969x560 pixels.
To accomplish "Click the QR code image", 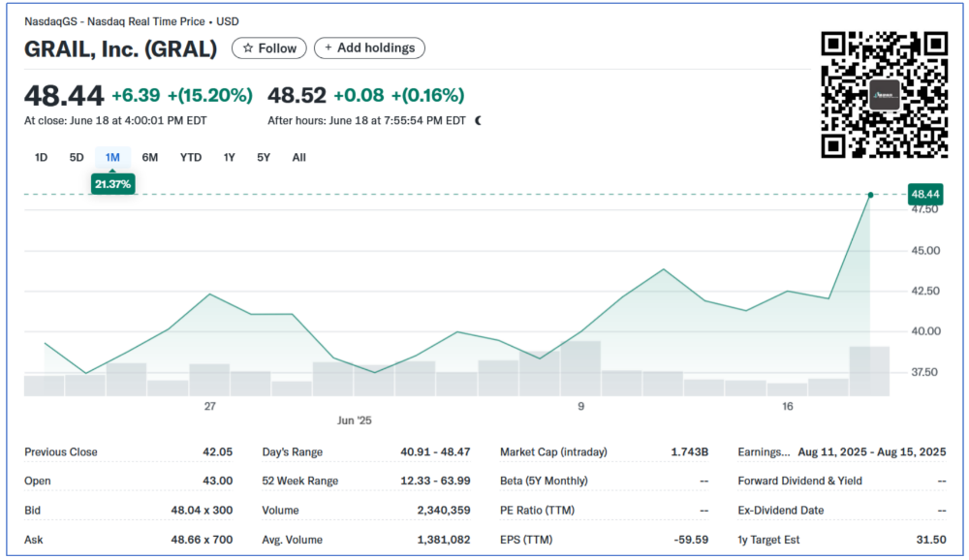I will click(x=885, y=95).
